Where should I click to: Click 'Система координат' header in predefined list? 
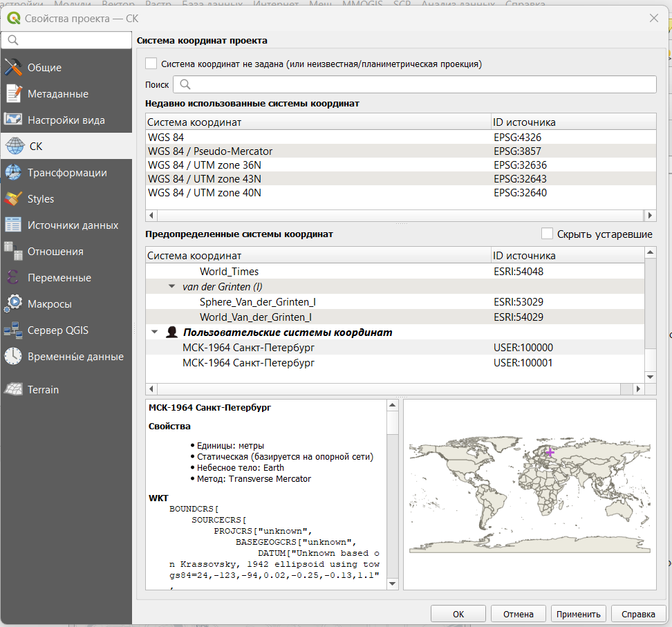pyautogui.click(x=319, y=255)
